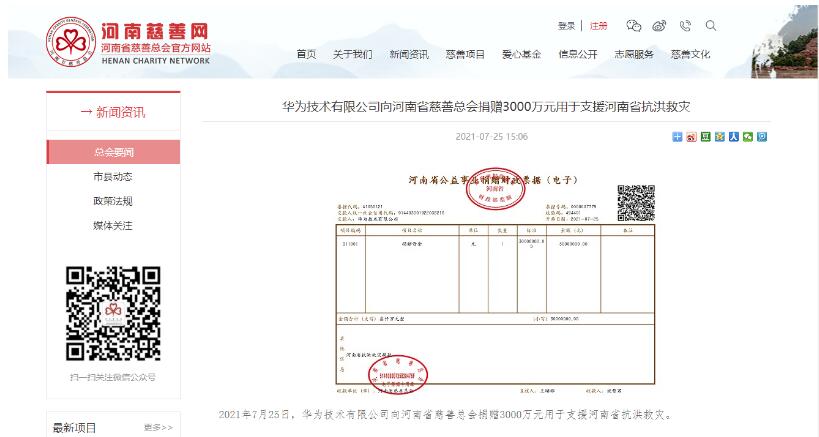The height and width of the screenshot is (437, 819).
Task: Open 政策法规 sidebar section
Action: 113,200
